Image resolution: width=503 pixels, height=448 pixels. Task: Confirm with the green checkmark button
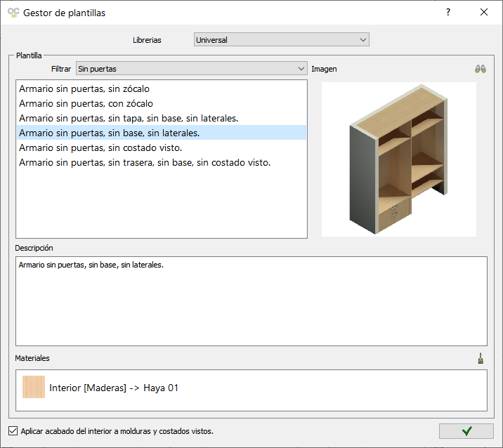tap(466, 431)
